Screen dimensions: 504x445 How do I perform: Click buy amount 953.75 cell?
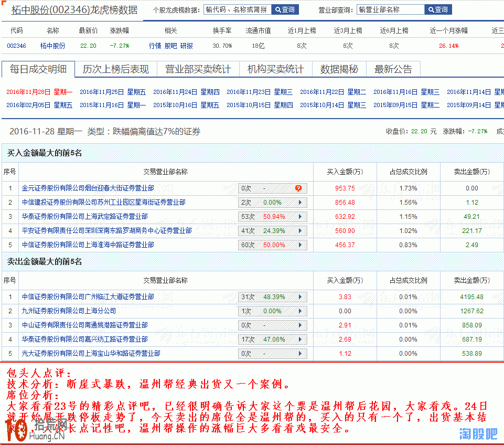pos(345,188)
